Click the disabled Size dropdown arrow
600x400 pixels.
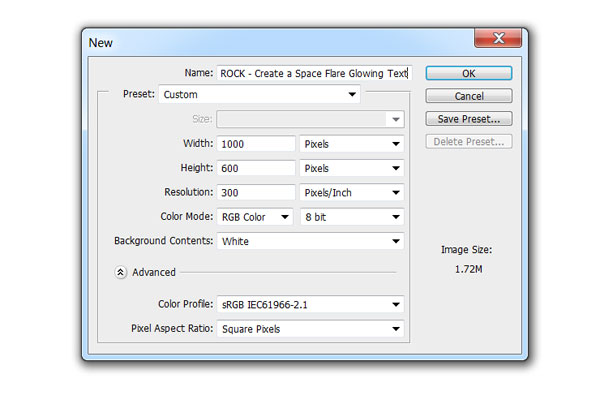tap(396, 119)
